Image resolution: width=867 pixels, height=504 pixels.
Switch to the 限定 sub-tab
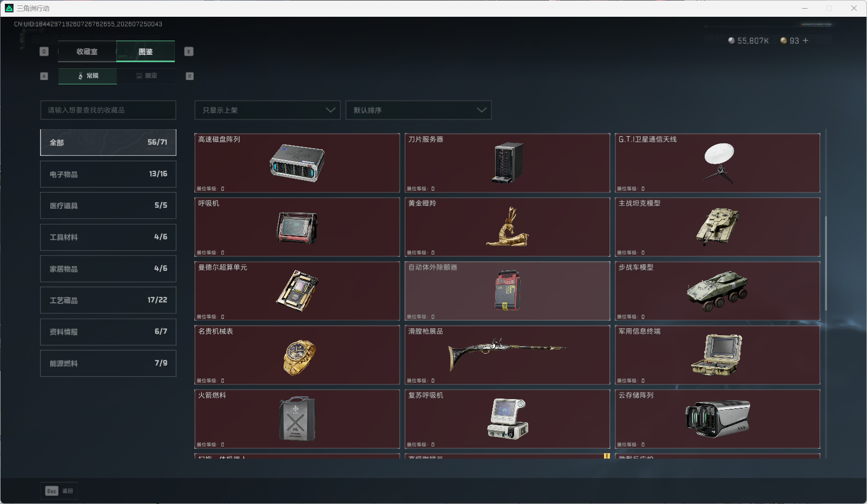click(x=146, y=76)
